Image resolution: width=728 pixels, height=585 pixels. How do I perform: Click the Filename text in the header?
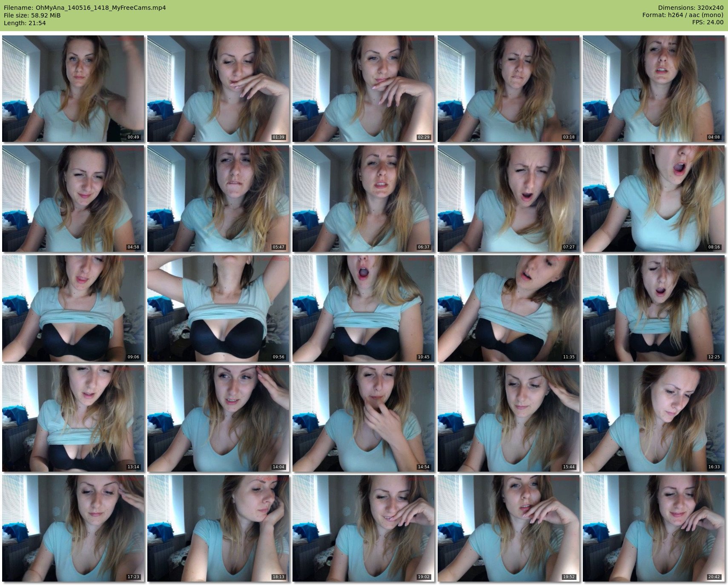click(x=85, y=8)
